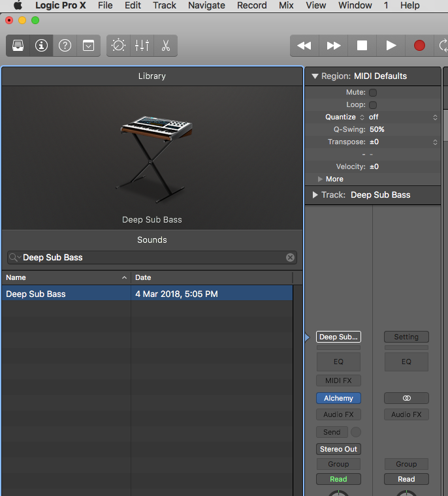
Task: Enable the Mute checkbox in Region inspector
Action: [x=373, y=93]
